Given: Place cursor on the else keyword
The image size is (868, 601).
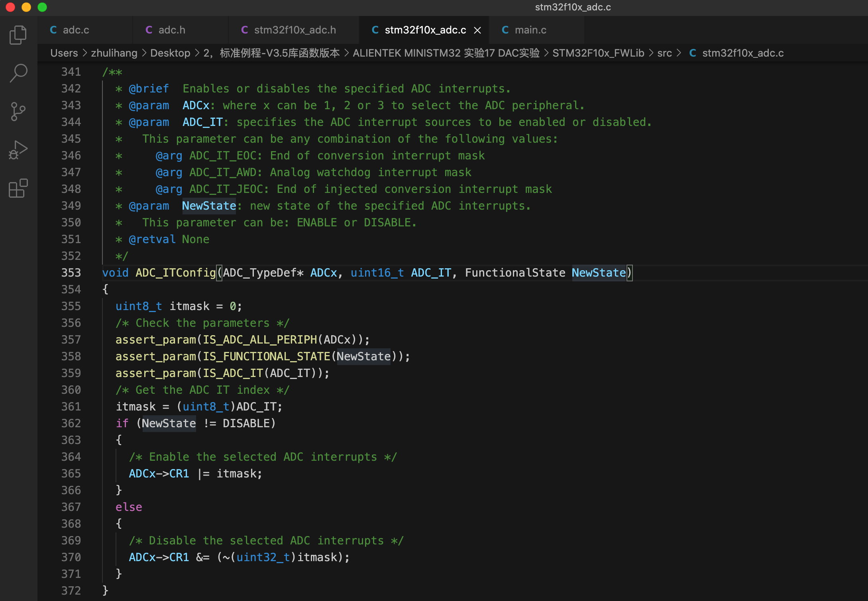Looking at the screenshot, I should point(129,507).
